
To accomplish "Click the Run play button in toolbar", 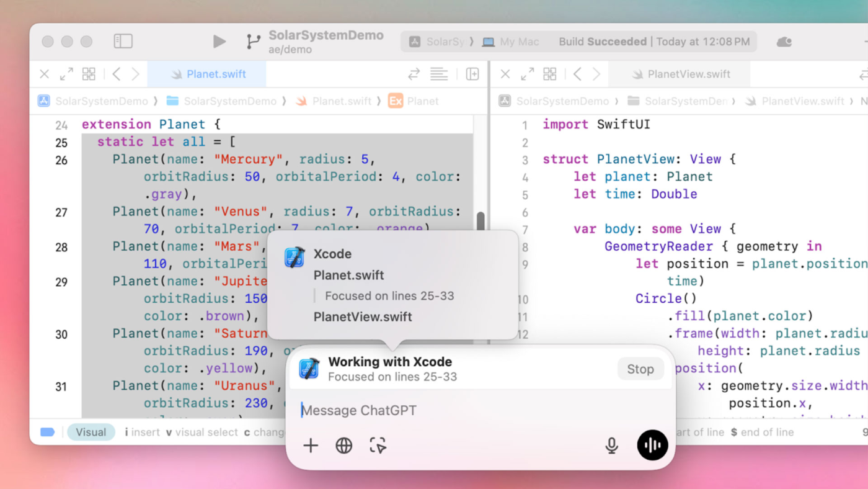I will click(219, 42).
